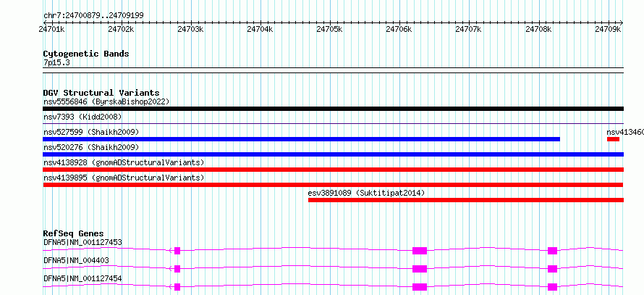Open the nsv520276 (Shaikh2009) label
This screenshot has height=295, width=644.
tap(91, 147)
